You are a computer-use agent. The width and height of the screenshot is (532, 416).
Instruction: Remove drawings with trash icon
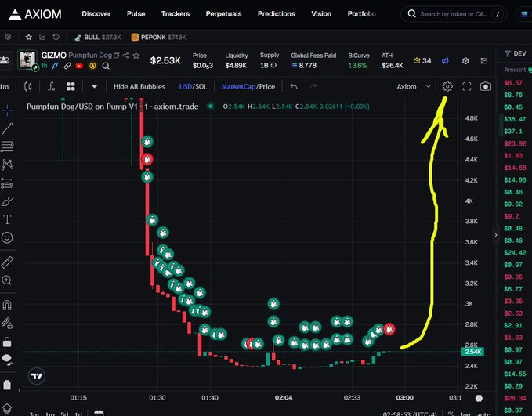coord(7,385)
